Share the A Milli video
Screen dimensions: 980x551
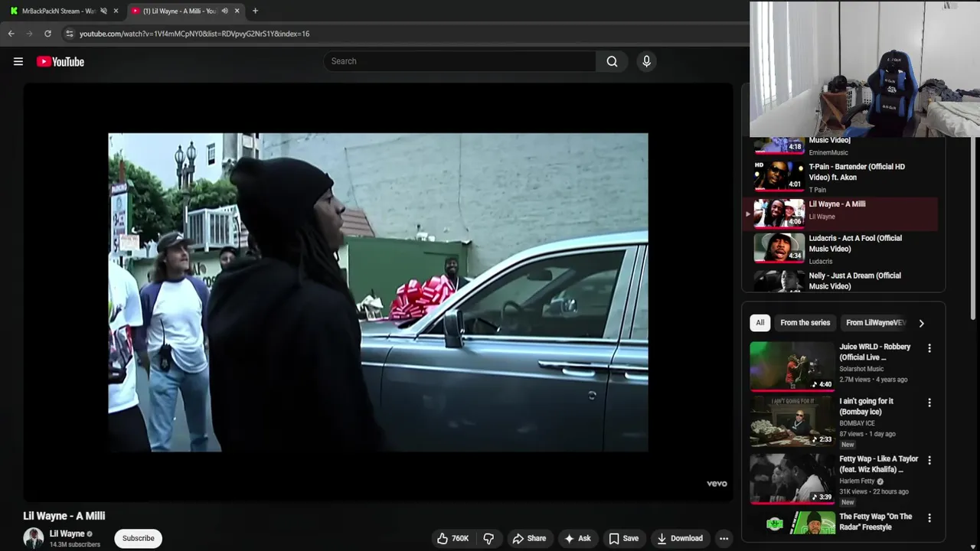point(529,538)
